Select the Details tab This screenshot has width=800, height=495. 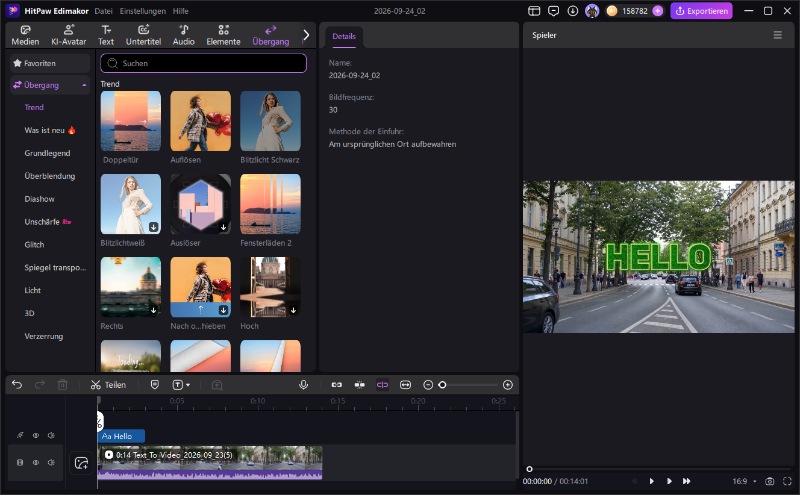(x=344, y=36)
